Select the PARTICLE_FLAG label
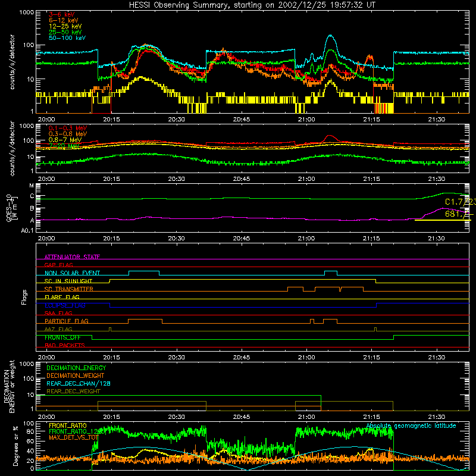476x476 pixels. (x=67, y=321)
